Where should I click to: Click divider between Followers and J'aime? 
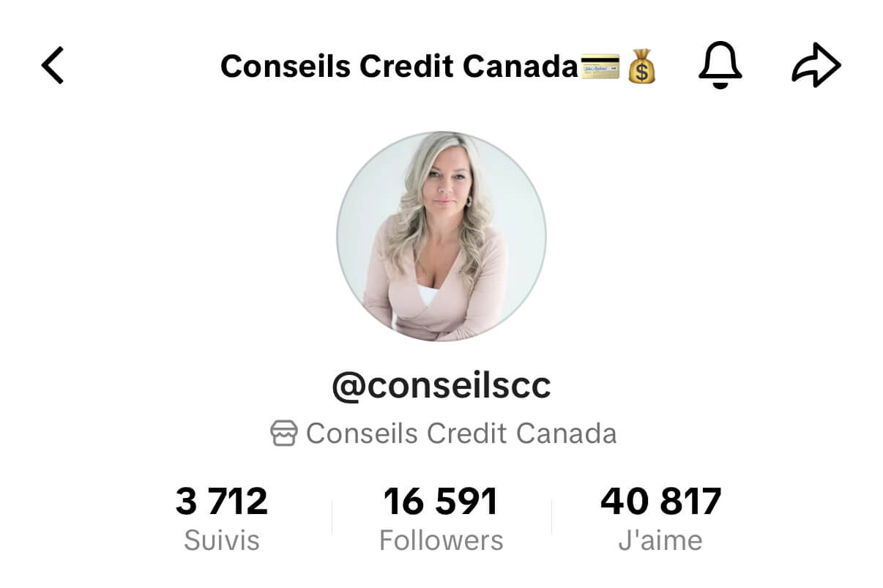click(x=551, y=518)
